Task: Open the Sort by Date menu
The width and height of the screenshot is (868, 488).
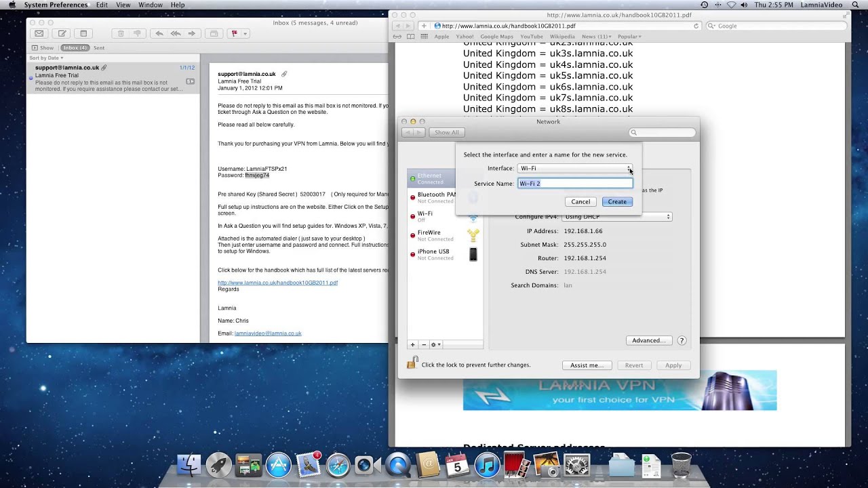Action: click(x=45, y=58)
